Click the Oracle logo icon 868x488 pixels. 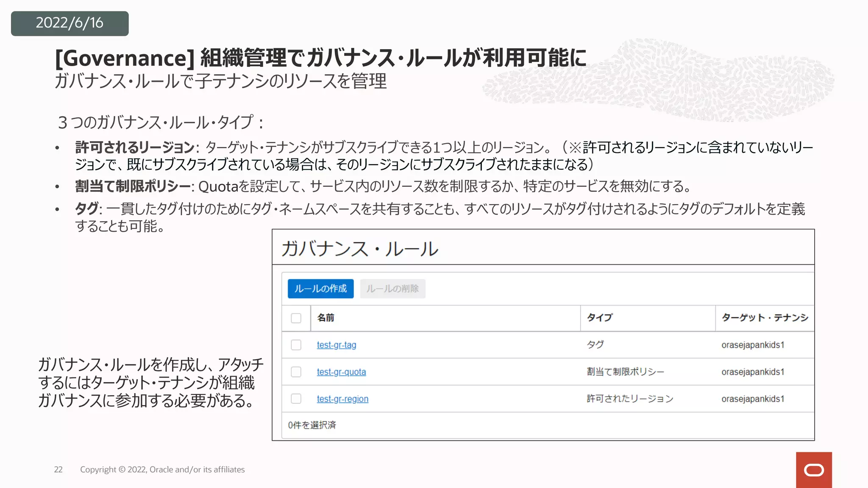pyautogui.click(x=814, y=470)
